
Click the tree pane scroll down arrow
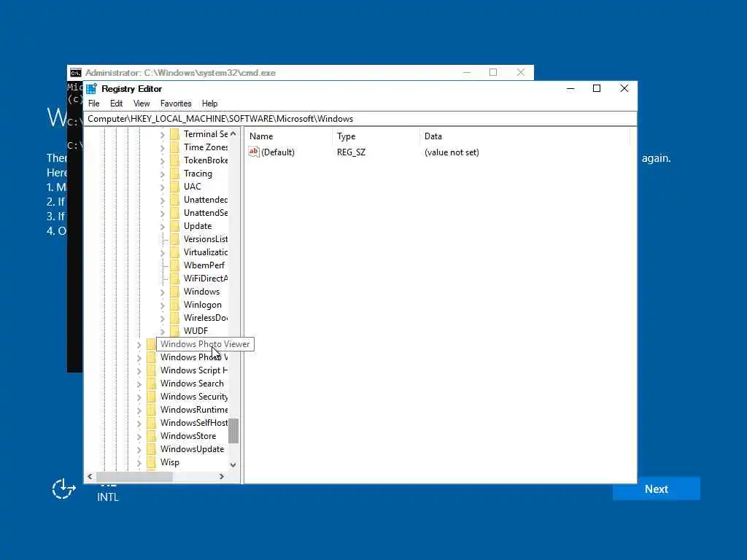[233, 464]
